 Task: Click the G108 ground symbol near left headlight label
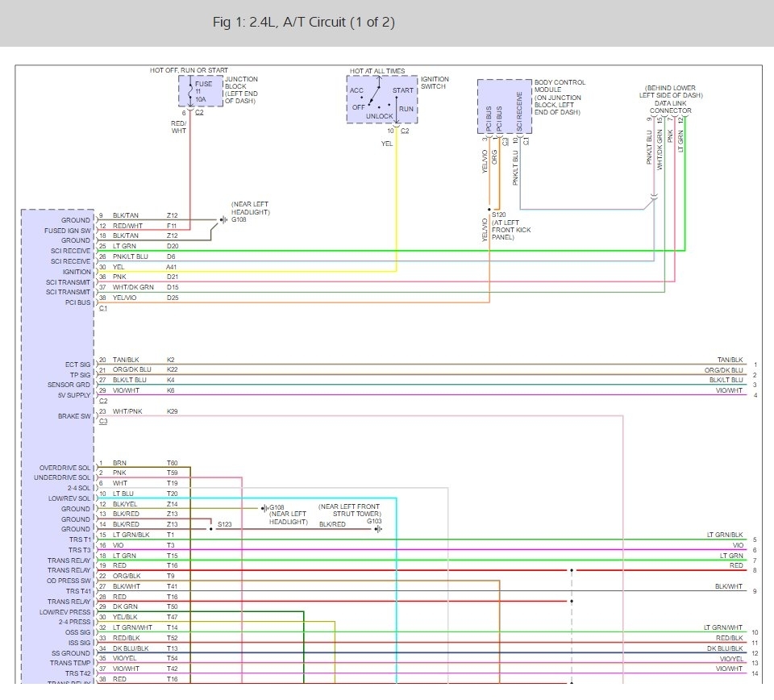click(223, 219)
